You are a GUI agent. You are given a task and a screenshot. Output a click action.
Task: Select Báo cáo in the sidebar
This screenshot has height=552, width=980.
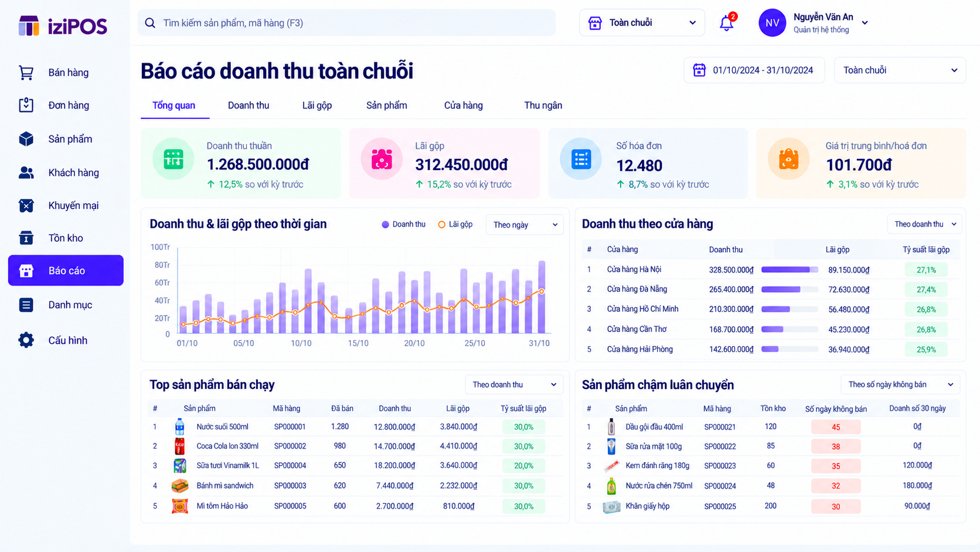tap(66, 270)
